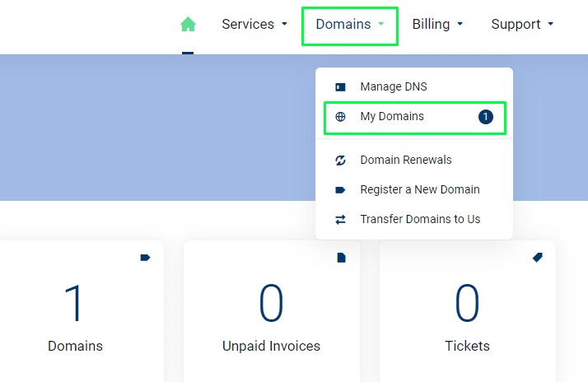Image resolution: width=588 pixels, height=382 pixels.
Task: Select Manage DNS menu entry
Action: [x=414, y=86]
